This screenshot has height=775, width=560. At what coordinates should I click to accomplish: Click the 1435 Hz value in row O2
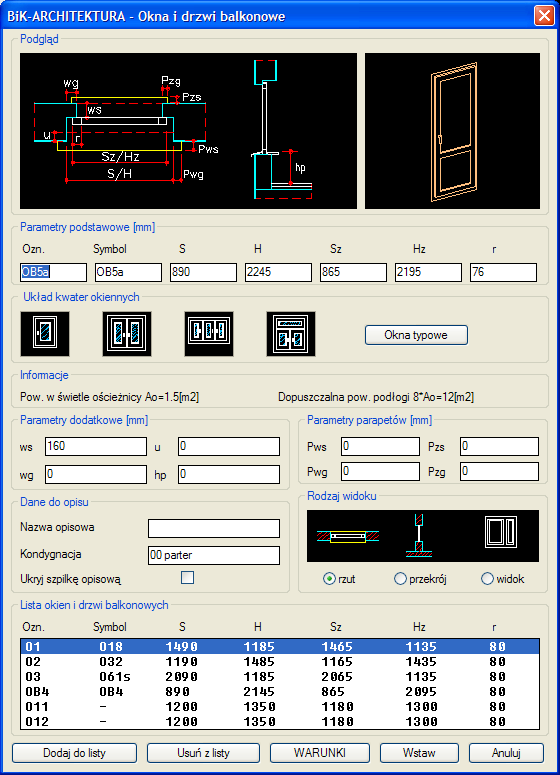point(422,661)
